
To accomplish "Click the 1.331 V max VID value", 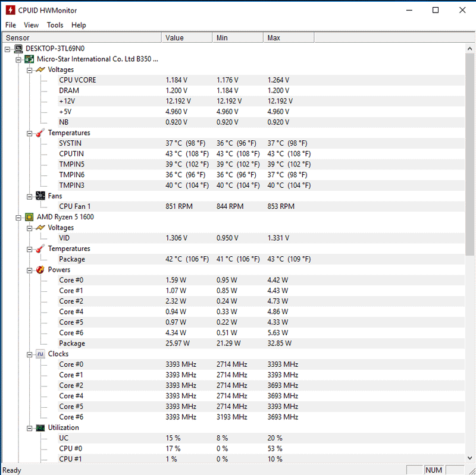I will pyautogui.click(x=278, y=238).
